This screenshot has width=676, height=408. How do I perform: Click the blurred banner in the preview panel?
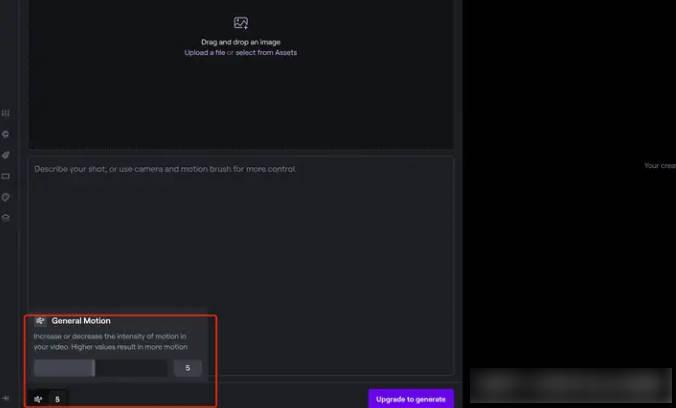point(571,385)
